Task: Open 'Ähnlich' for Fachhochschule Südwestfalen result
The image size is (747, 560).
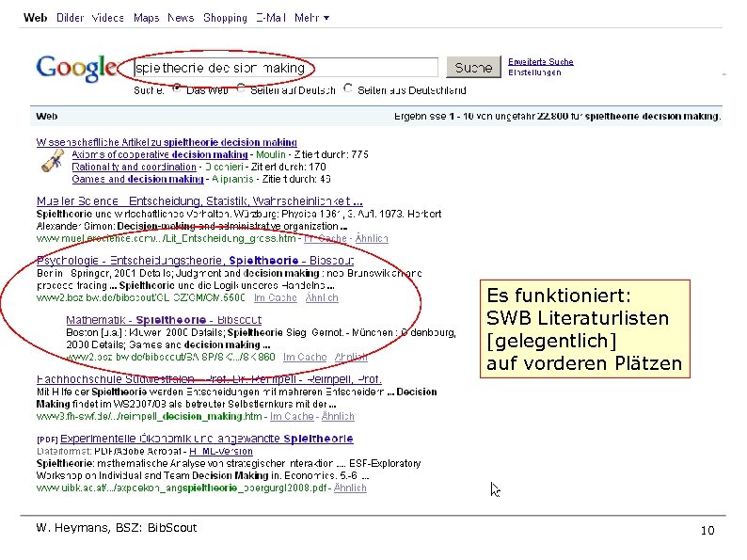Action: point(338,417)
